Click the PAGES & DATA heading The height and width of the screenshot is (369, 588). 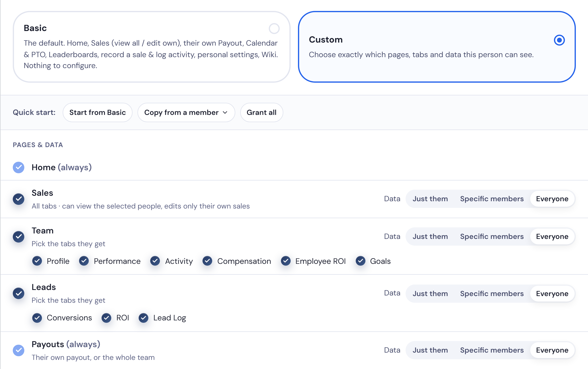point(38,145)
